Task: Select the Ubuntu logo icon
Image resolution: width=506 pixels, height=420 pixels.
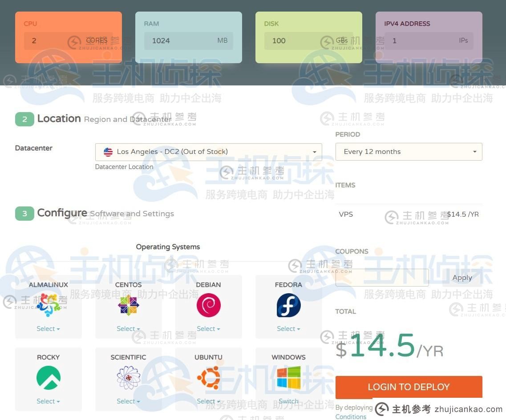Action: [x=208, y=377]
